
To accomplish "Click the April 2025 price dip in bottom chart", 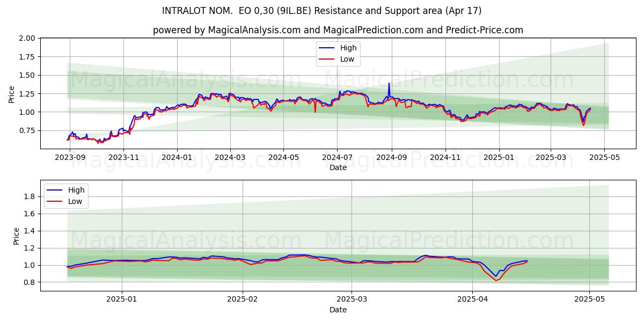I will coord(496,279).
